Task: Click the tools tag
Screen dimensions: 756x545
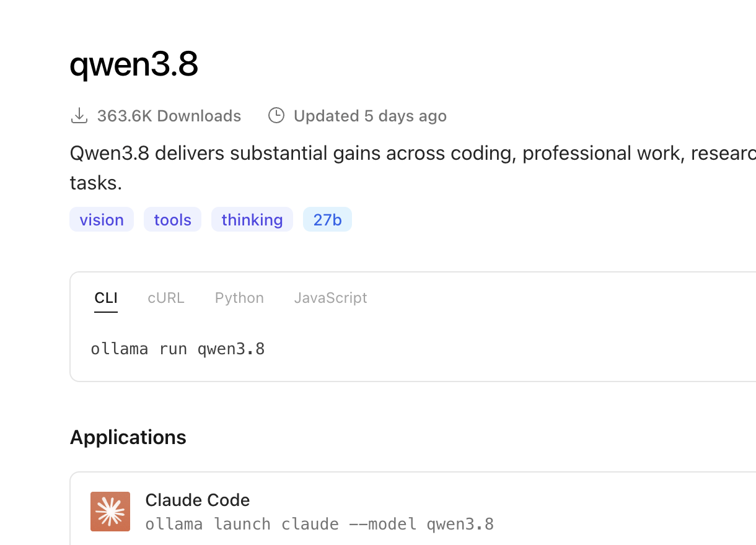Action: (x=172, y=219)
